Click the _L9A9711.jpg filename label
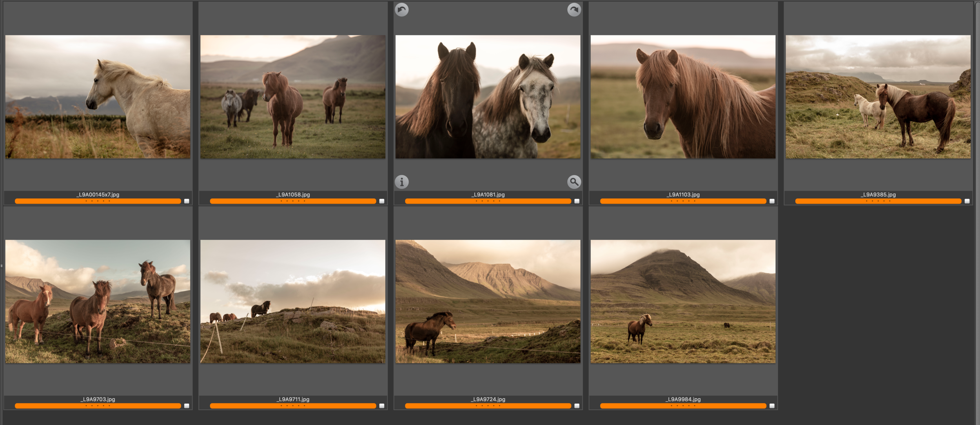 point(293,399)
